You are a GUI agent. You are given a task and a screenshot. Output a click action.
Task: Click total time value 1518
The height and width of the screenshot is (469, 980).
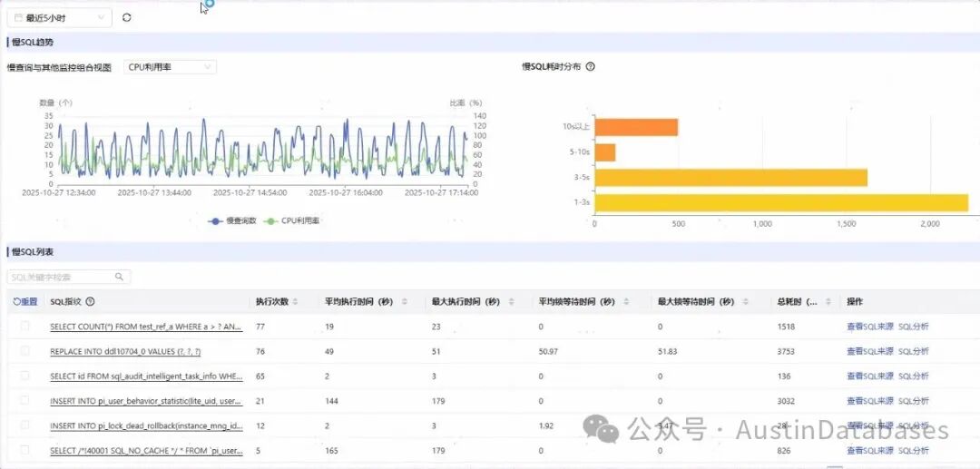(786, 327)
